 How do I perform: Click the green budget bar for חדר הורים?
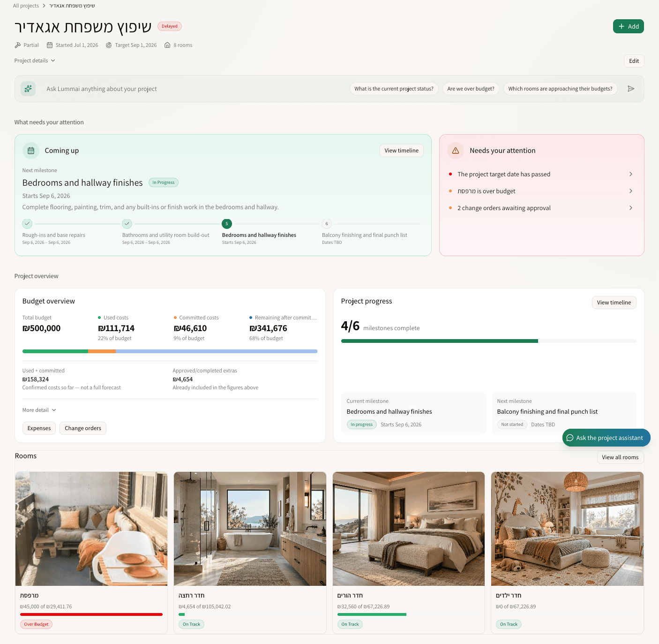[x=372, y=614]
